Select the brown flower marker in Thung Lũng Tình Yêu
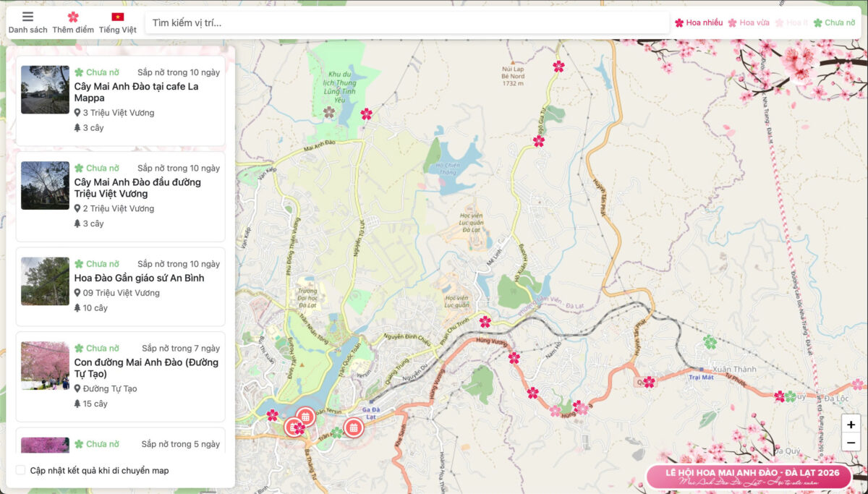This screenshot has width=868, height=494. click(329, 112)
